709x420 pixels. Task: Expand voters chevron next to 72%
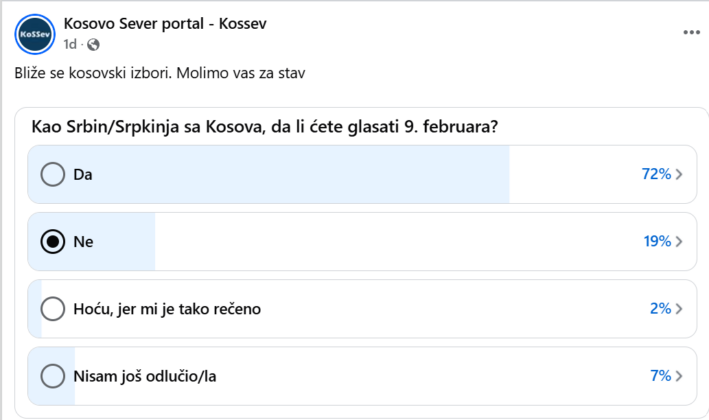pos(679,175)
